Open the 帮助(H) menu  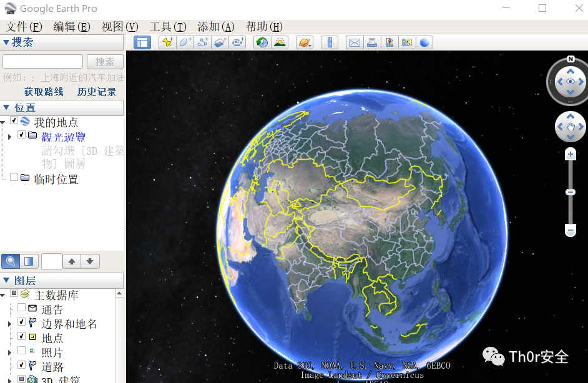(x=264, y=27)
